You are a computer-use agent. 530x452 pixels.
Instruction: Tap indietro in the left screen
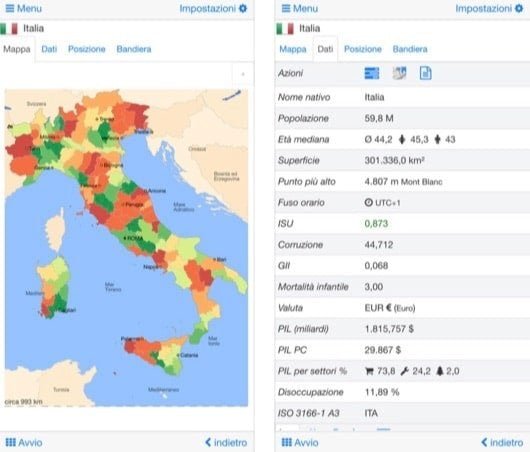pyautogui.click(x=226, y=442)
